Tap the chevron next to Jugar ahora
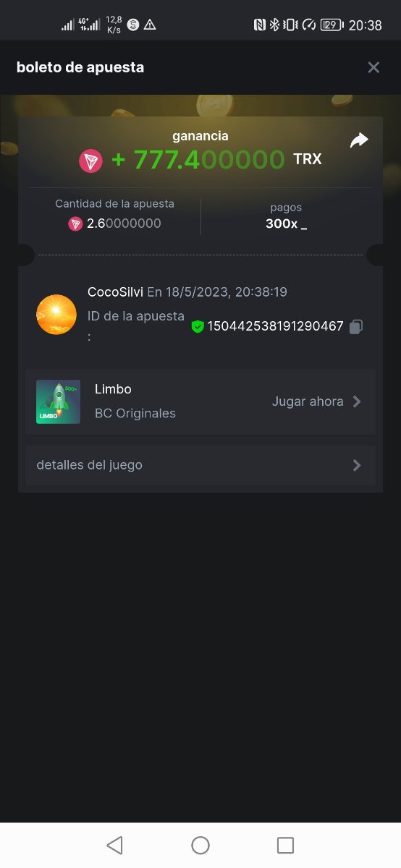401x868 pixels. point(357,401)
